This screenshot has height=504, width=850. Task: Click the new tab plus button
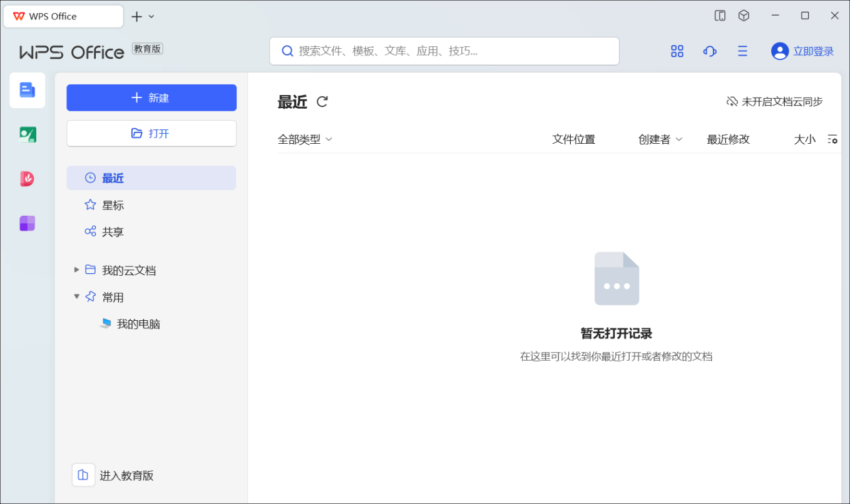pyautogui.click(x=136, y=16)
